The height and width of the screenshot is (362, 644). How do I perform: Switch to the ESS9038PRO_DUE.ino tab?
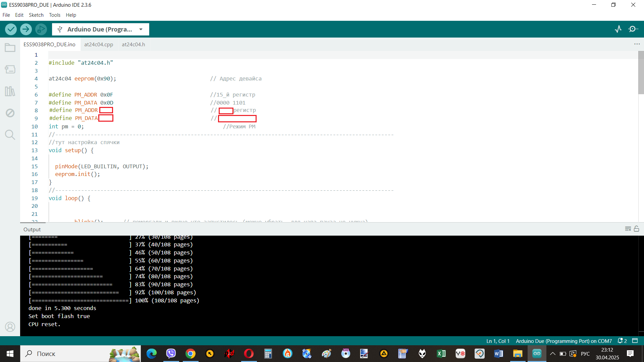[x=50, y=44]
